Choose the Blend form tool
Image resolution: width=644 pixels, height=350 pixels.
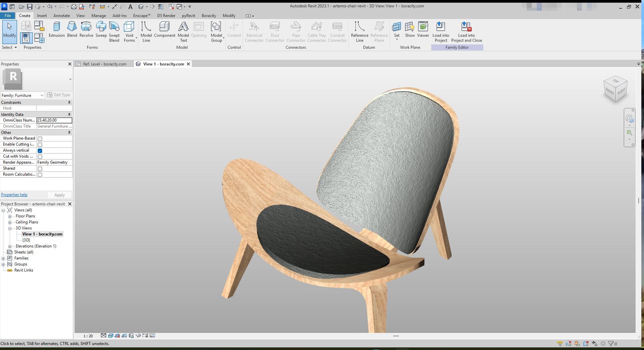pyautogui.click(x=72, y=29)
